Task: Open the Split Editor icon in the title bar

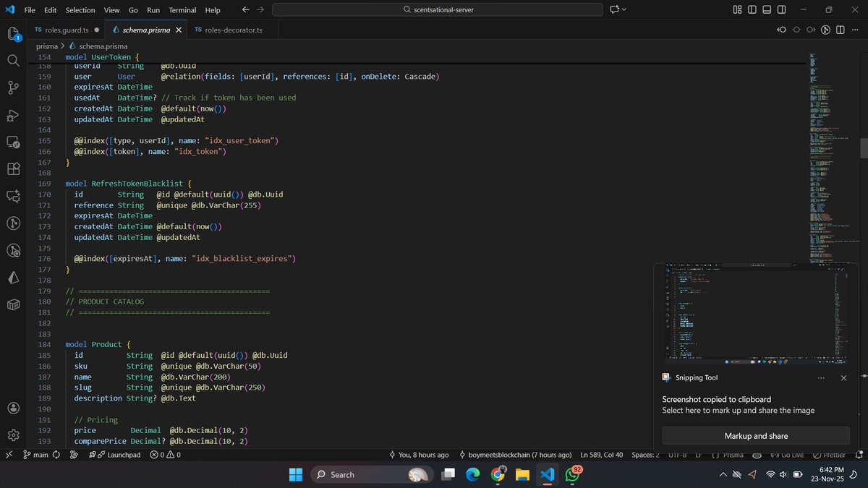Action: [839, 30]
